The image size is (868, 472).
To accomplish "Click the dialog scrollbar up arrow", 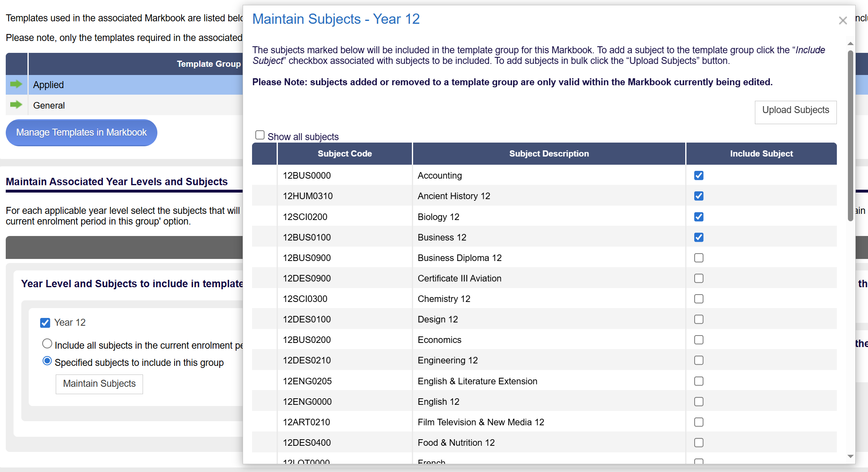I will coord(850,43).
